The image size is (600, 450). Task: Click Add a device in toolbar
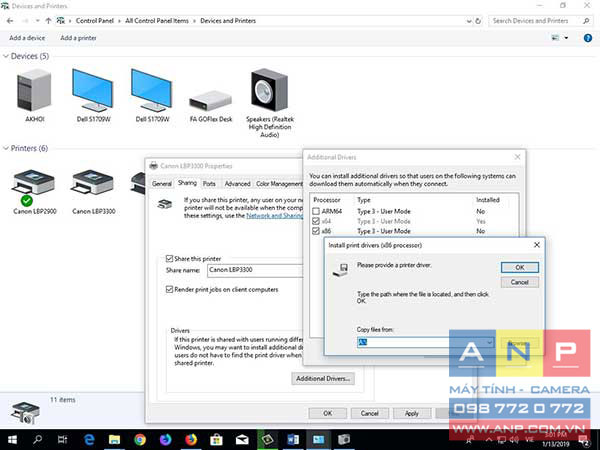click(27, 38)
